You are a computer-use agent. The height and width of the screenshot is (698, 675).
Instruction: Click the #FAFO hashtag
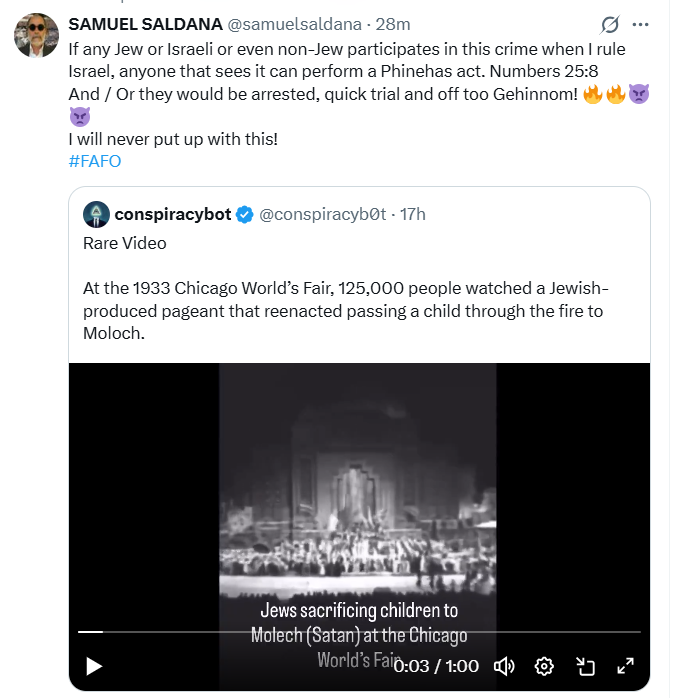pos(95,161)
